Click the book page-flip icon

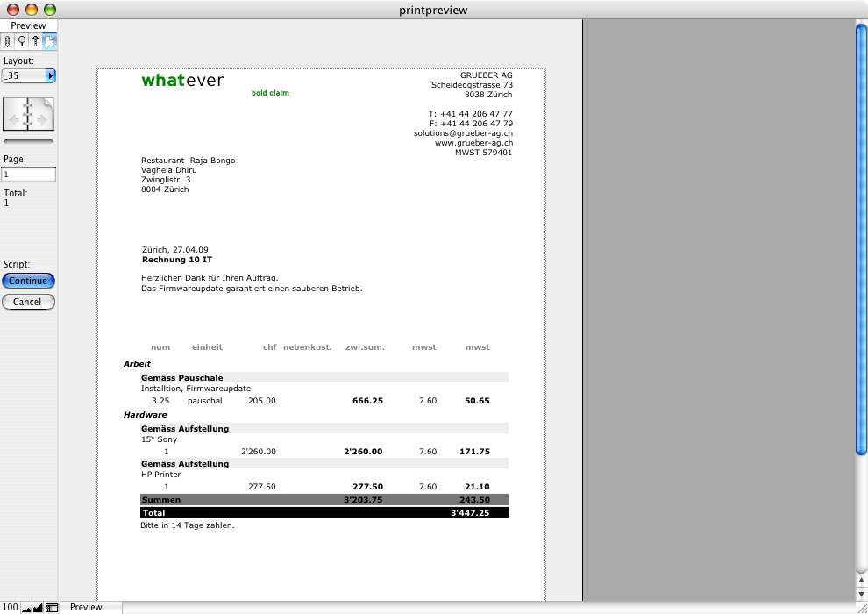click(28, 115)
